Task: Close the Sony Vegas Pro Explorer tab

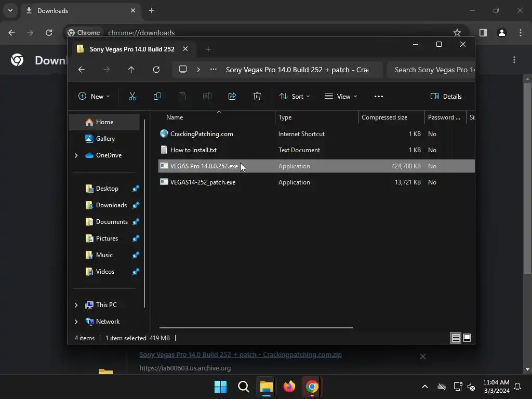Action: click(x=185, y=49)
